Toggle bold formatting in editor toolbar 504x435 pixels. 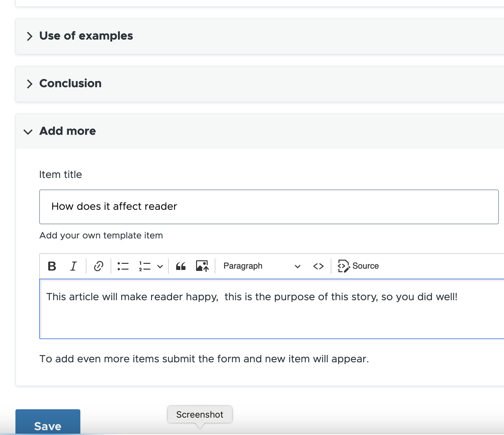tap(52, 266)
